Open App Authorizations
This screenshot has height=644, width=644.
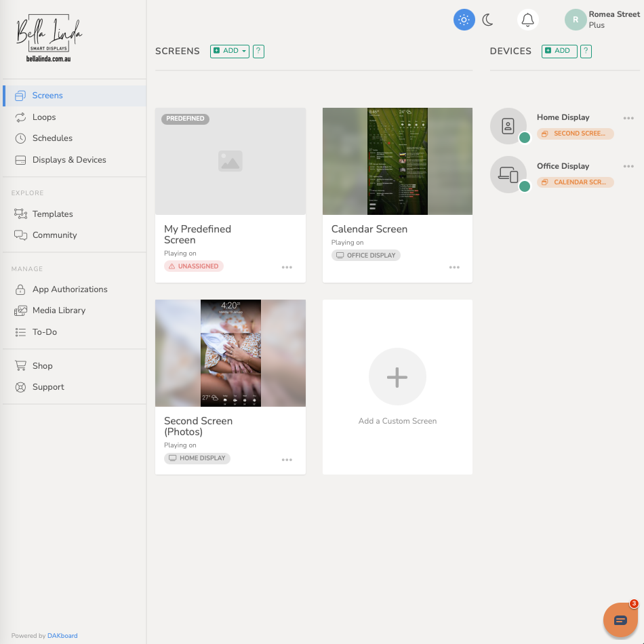[70, 289]
